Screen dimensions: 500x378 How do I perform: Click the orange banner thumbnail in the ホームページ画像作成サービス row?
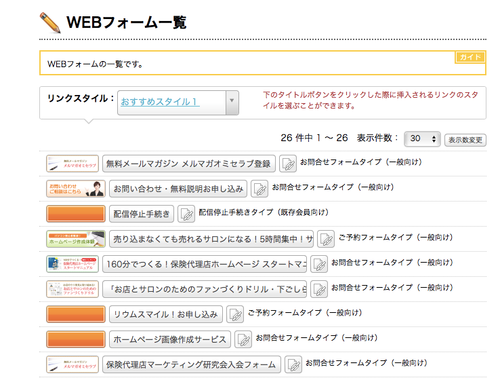click(x=76, y=340)
